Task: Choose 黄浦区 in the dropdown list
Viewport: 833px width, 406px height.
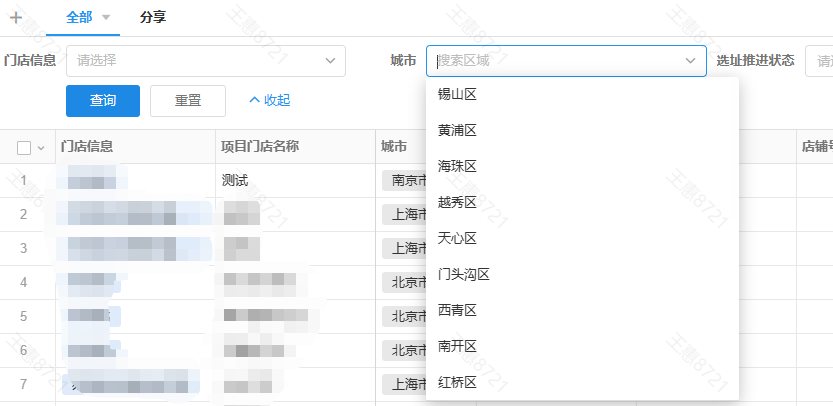Action: click(457, 131)
